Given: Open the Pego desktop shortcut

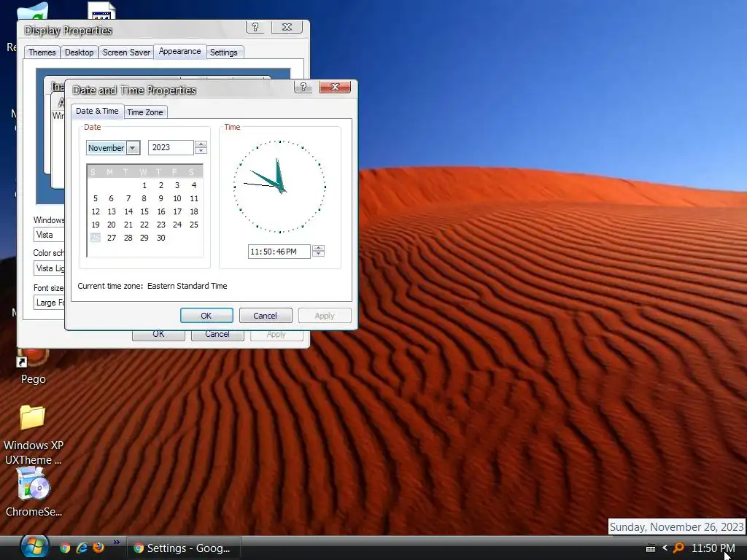Looking at the screenshot, I should tap(33, 367).
